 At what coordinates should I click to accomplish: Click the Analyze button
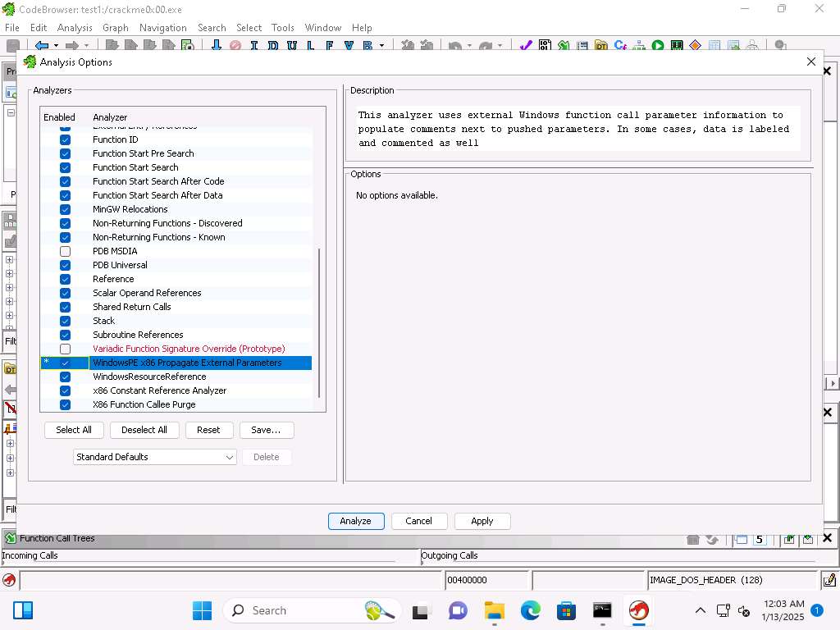pyautogui.click(x=355, y=521)
